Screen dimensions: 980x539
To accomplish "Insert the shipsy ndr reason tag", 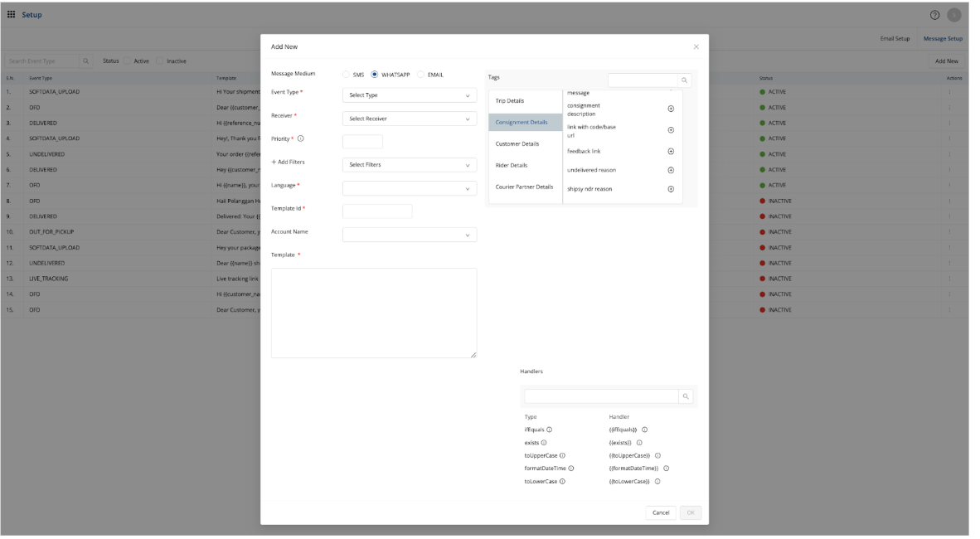I will pos(671,189).
